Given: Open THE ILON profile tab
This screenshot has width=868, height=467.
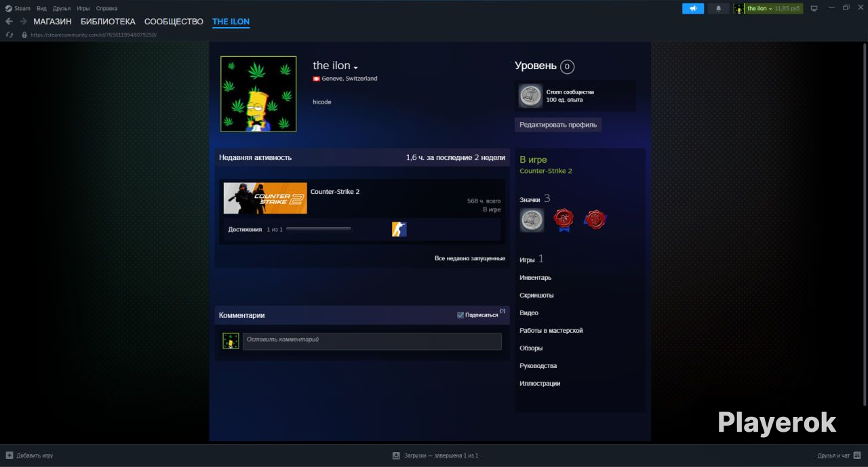Looking at the screenshot, I should pos(231,22).
